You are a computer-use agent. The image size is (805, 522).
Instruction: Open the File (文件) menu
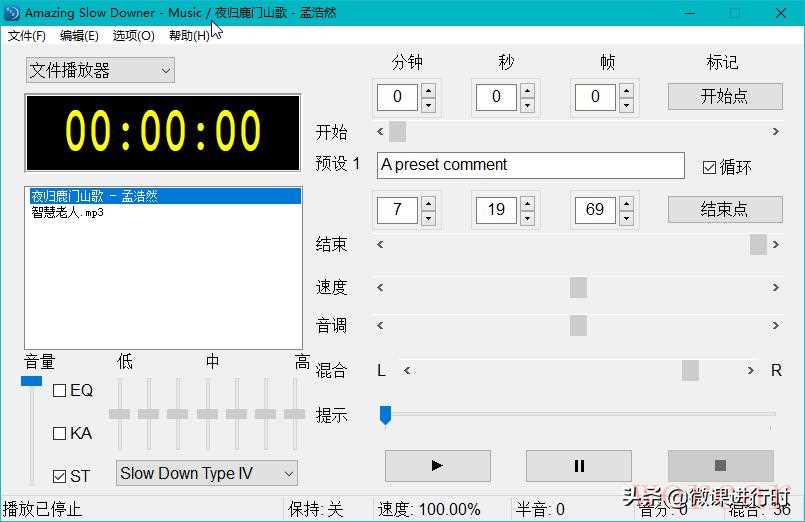coord(27,36)
